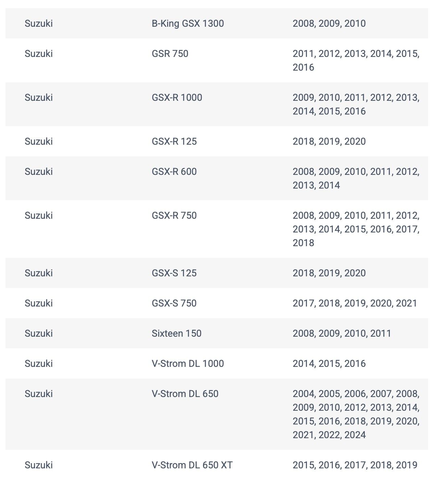The image size is (448, 480).
Task: Click the Sixteen 150 years 2008–2011
Action: tap(341, 333)
